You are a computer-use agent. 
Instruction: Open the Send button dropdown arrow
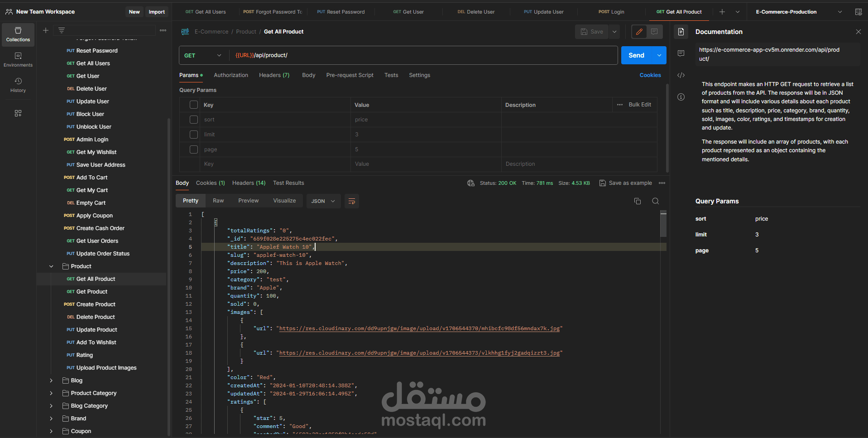click(659, 55)
